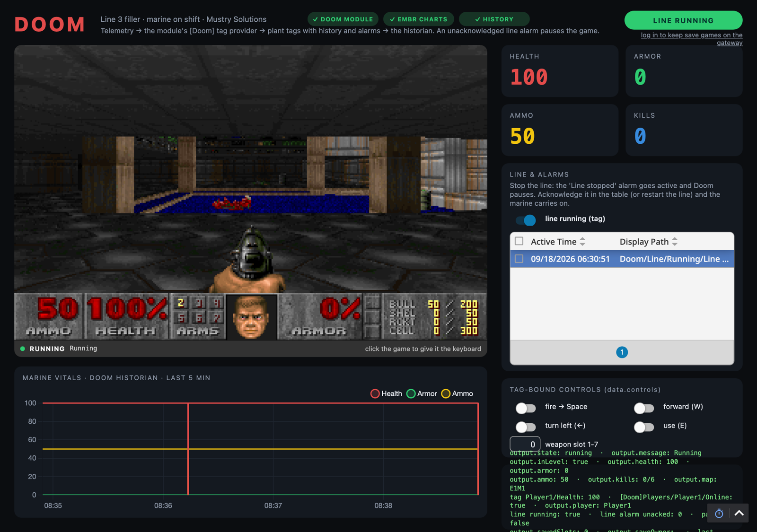Image resolution: width=757 pixels, height=532 pixels.
Task: Check the select-all alarms header checkbox
Action: [519, 241]
